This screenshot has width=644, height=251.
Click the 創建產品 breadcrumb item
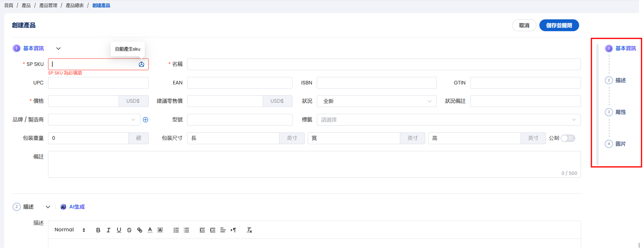[x=101, y=5]
